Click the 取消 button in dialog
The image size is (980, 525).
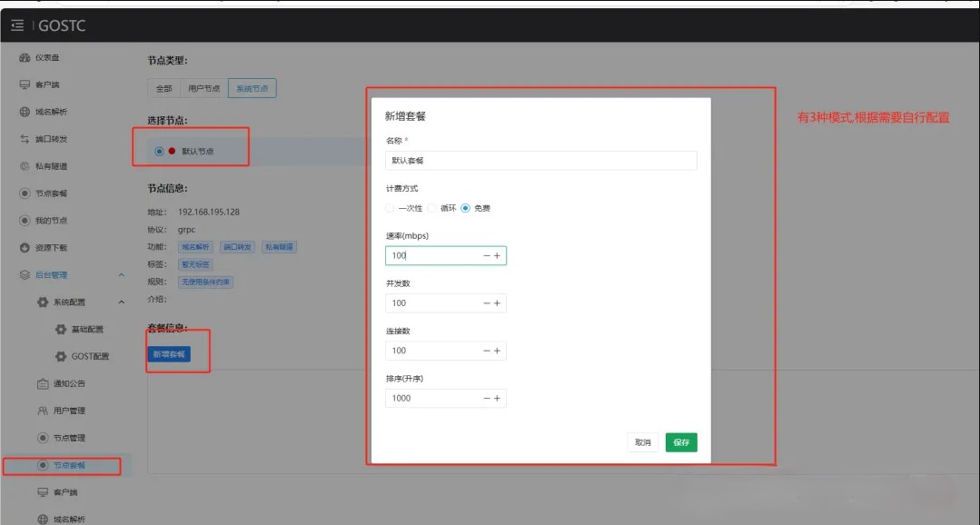(x=642, y=442)
